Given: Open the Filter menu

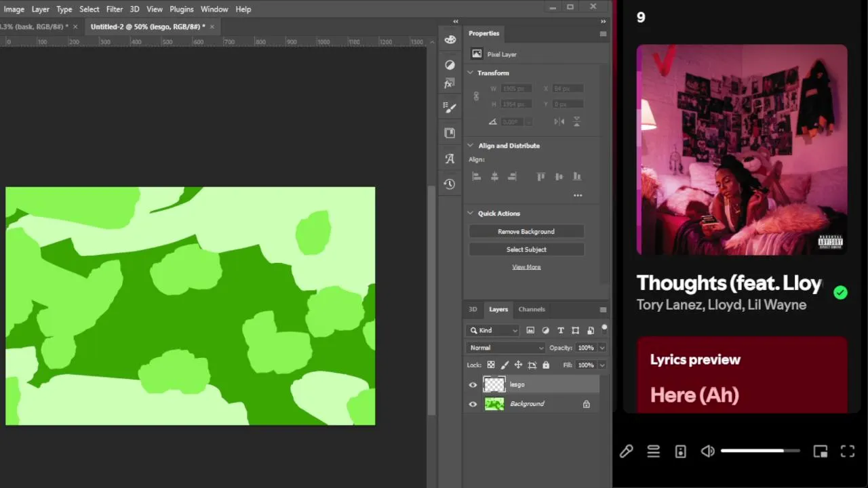Looking at the screenshot, I should coord(115,9).
